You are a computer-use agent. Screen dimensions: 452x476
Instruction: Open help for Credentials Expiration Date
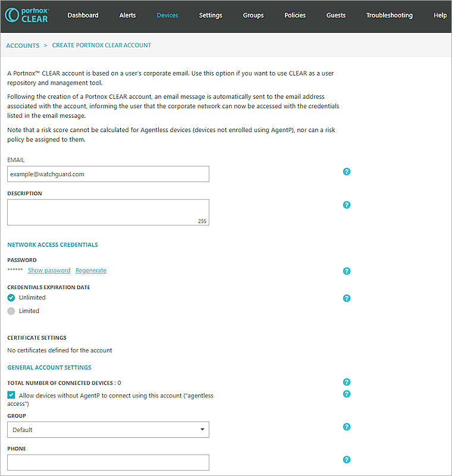tap(347, 298)
